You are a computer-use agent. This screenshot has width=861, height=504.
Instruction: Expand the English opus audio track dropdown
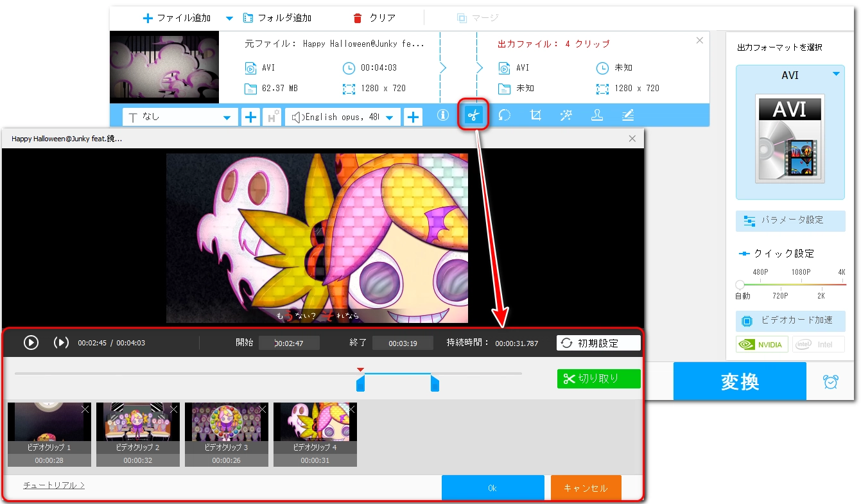click(x=390, y=117)
